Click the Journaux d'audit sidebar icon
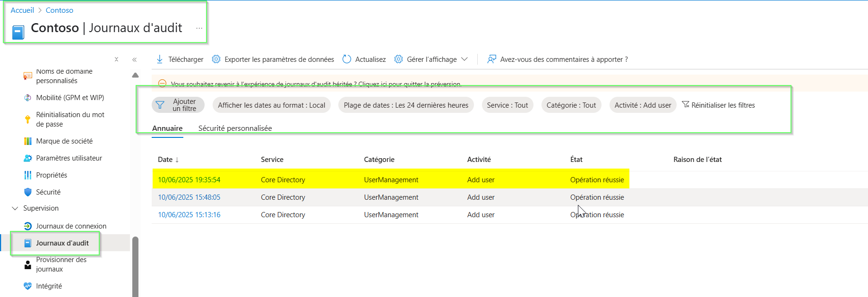The image size is (868, 297). 28,243
